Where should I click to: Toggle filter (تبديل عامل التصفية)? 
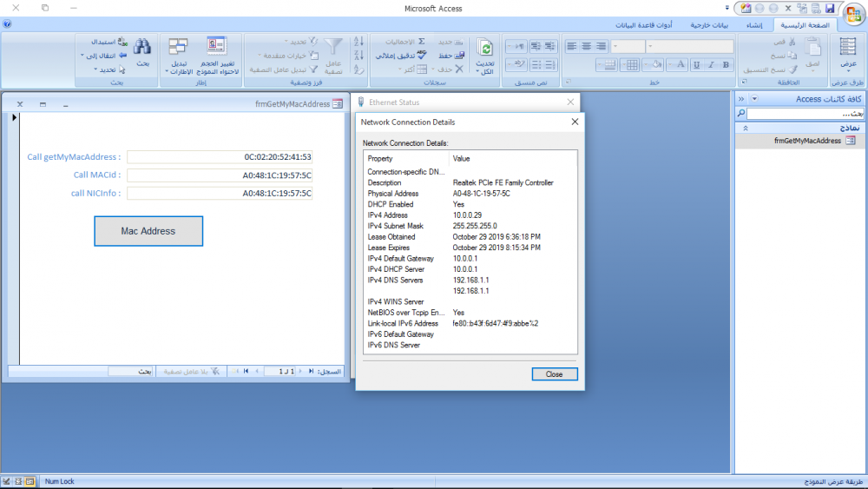(x=284, y=69)
